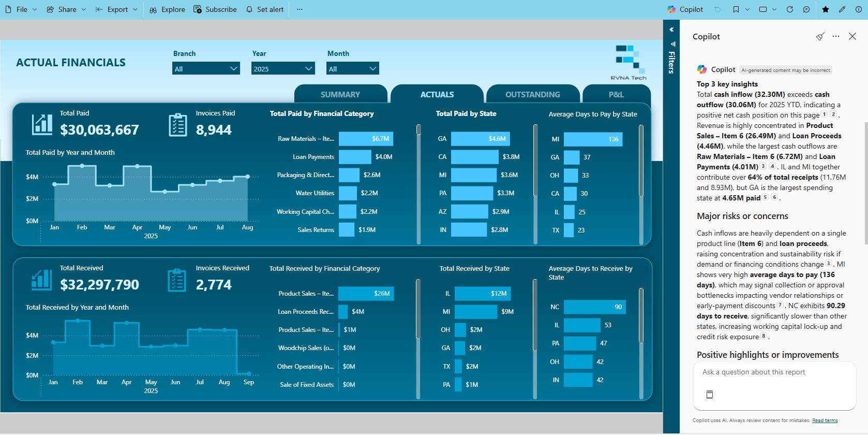Click the RVNA Tech logo

628,62
